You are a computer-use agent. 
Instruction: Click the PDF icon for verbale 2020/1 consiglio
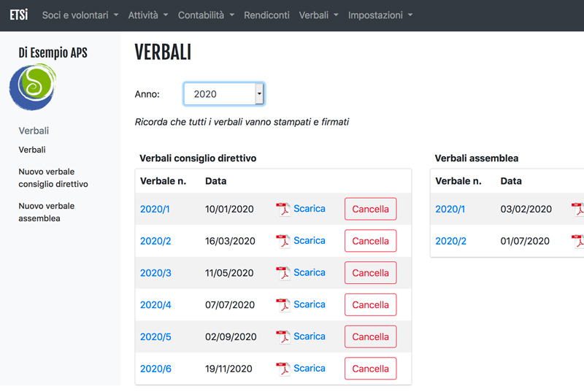[x=283, y=210]
